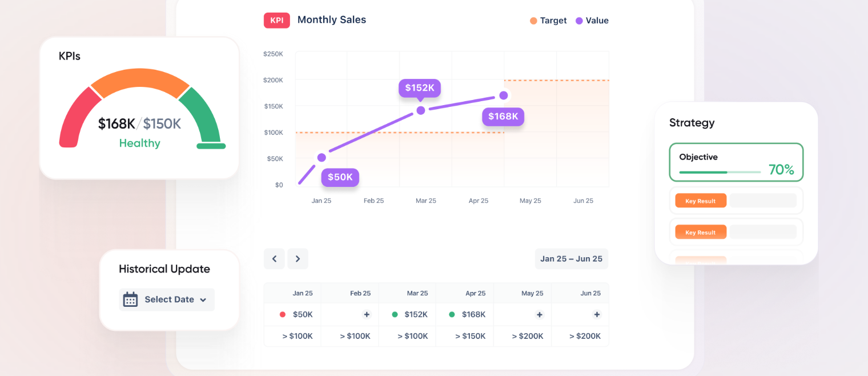868x376 pixels.
Task: Click the plus icon under Jun 25
Action: click(x=596, y=314)
